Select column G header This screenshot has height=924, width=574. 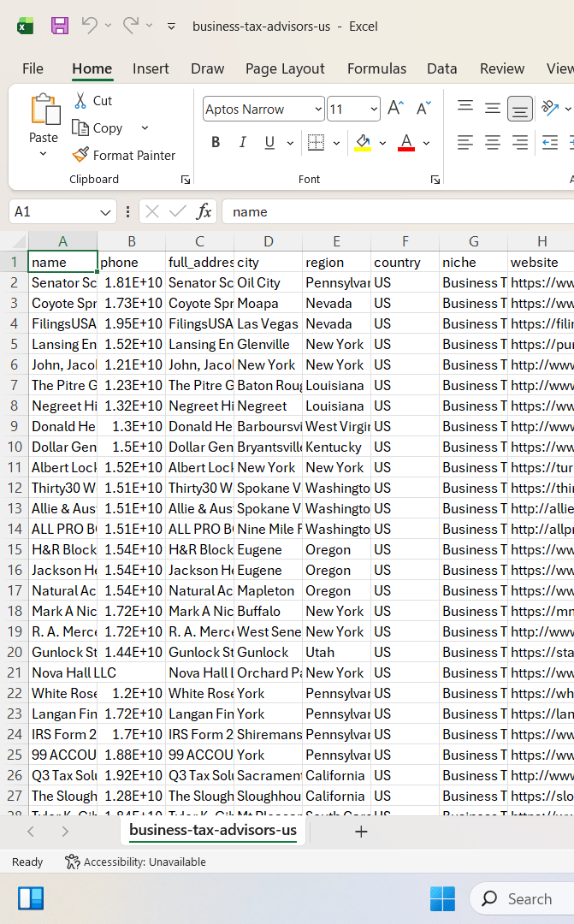pyautogui.click(x=473, y=241)
